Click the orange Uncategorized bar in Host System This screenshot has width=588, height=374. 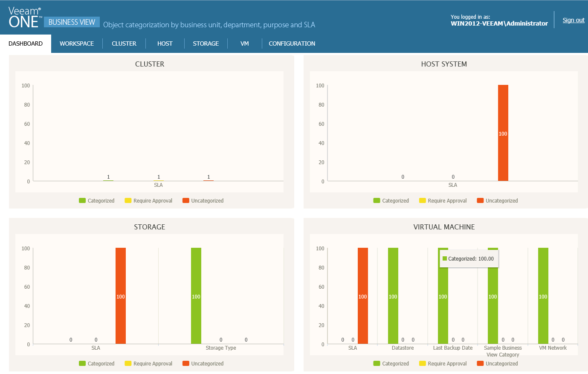(503, 133)
